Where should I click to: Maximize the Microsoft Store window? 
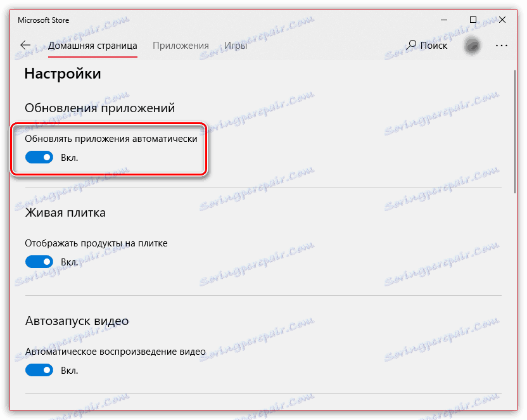click(472, 20)
